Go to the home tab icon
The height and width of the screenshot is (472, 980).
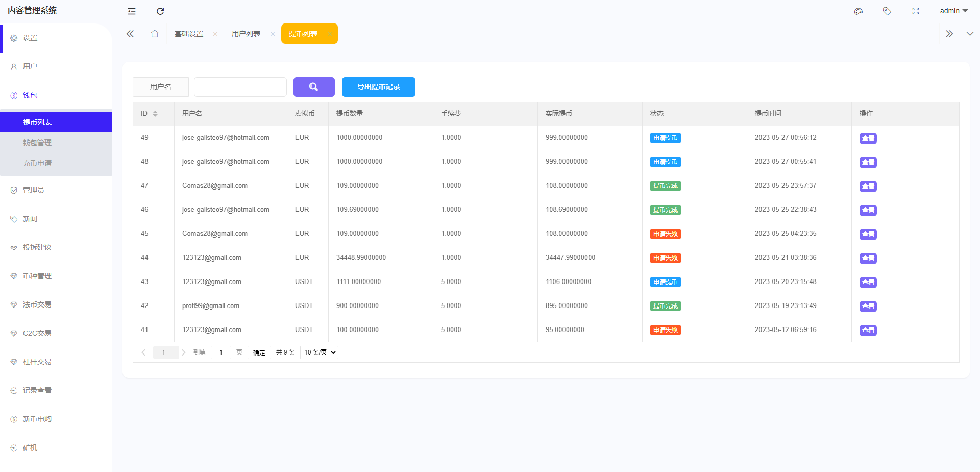click(155, 34)
